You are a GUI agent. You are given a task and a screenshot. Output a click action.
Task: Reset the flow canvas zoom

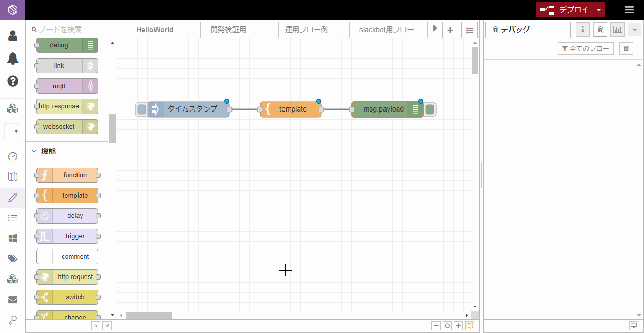click(x=447, y=326)
